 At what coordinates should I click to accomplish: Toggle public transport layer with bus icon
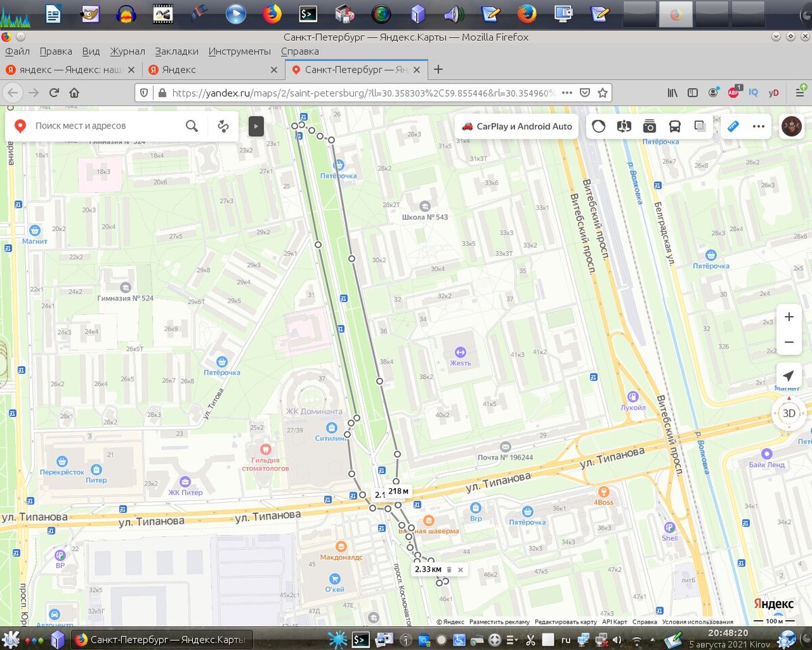675,126
